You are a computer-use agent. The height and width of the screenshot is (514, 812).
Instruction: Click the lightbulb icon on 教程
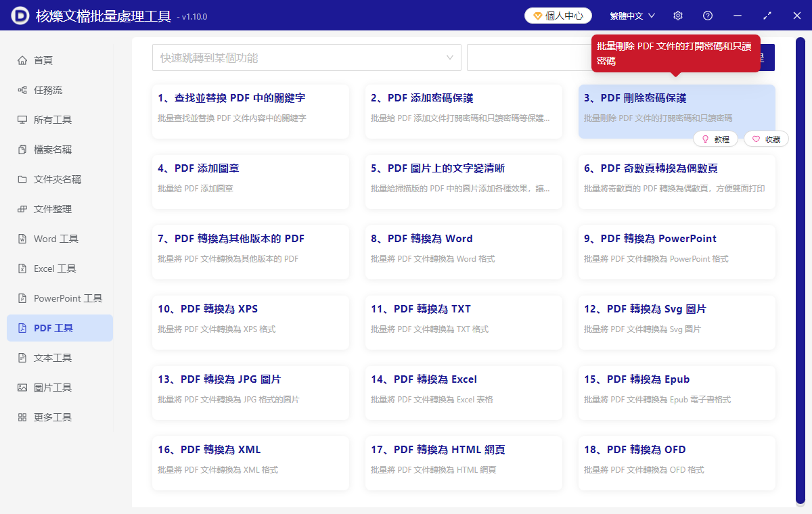705,139
